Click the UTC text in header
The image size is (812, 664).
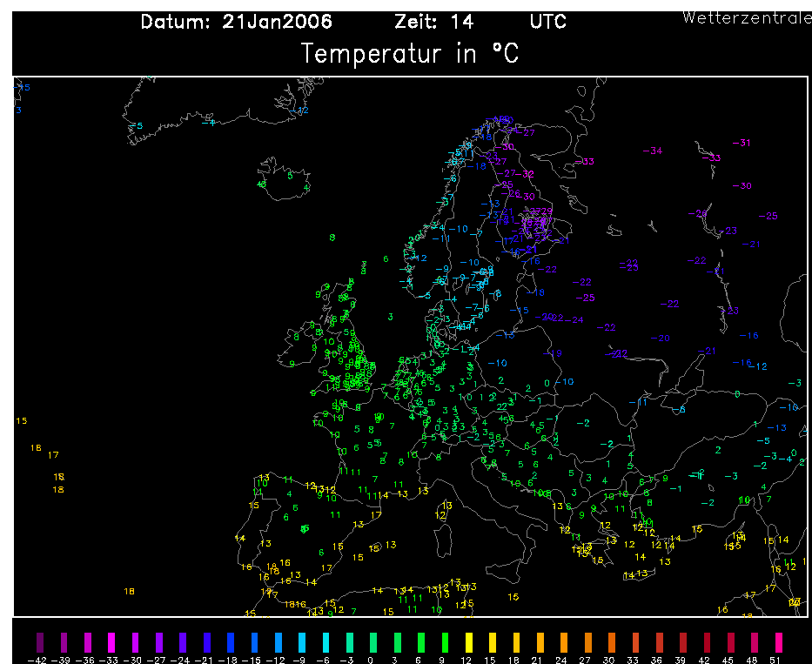coord(548,22)
